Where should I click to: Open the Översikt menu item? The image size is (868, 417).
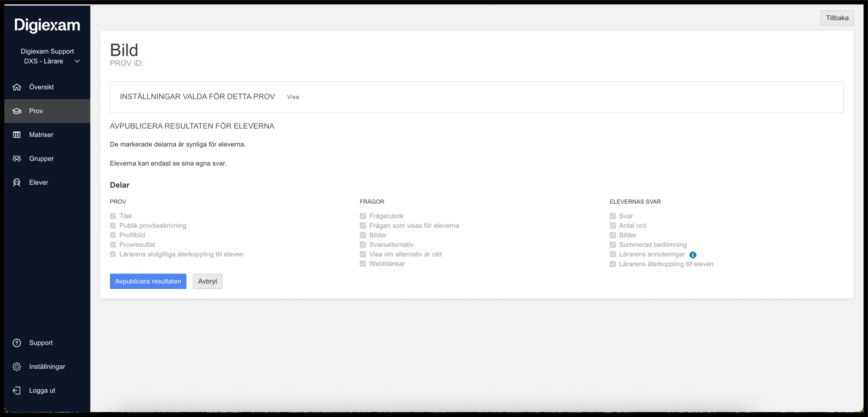point(47,87)
